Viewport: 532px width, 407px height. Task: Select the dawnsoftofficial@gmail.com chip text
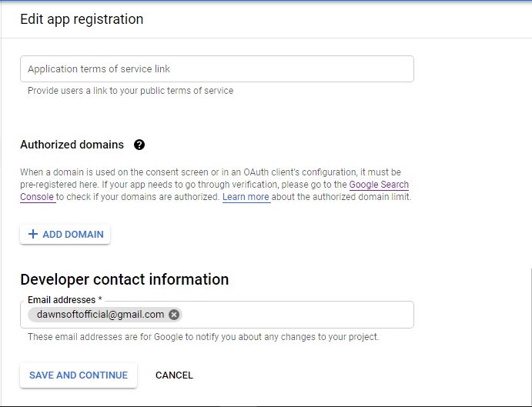pyautogui.click(x=100, y=315)
